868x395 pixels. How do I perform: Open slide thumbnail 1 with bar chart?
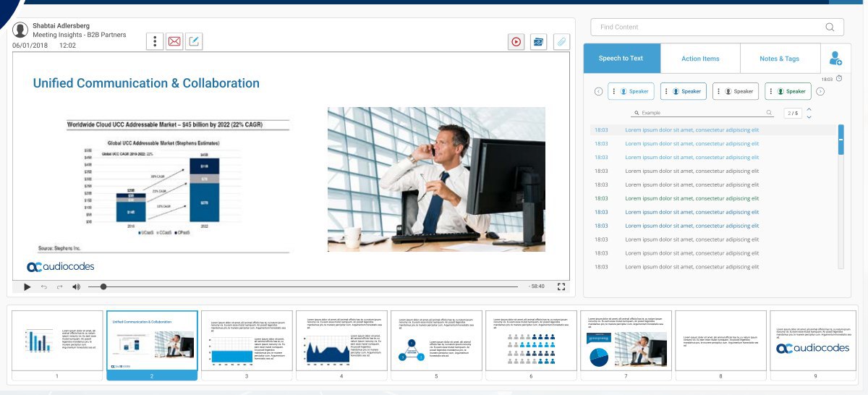click(57, 341)
